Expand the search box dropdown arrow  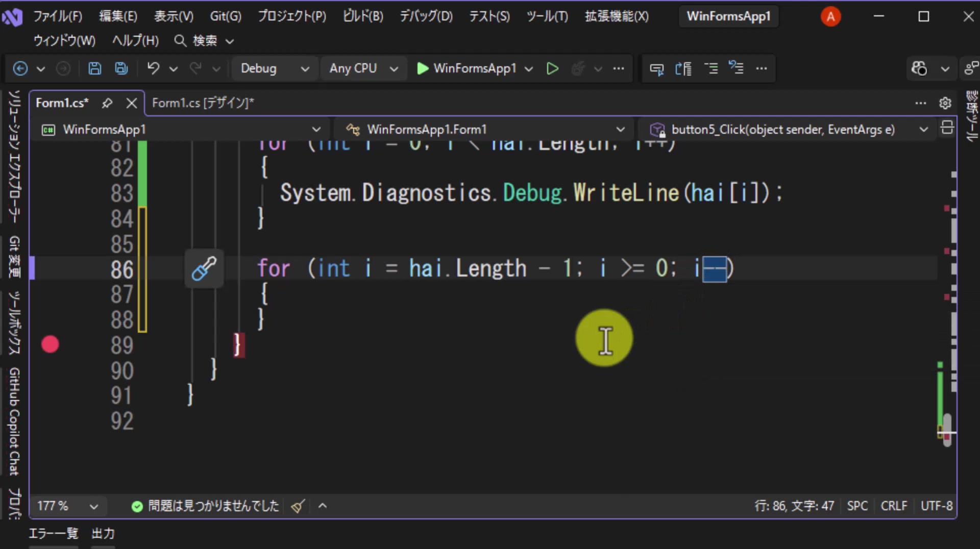(230, 41)
